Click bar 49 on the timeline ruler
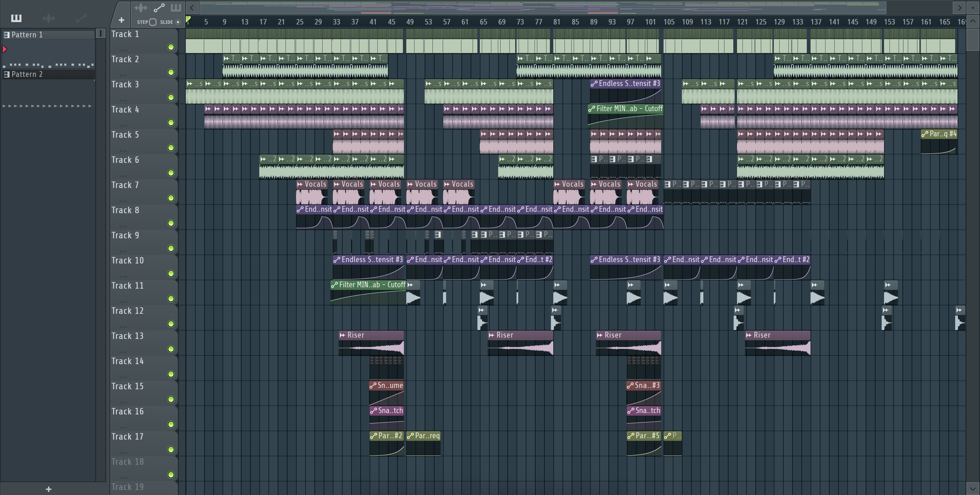Image resolution: width=980 pixels, height=495 pixels. click(x=410, y=22)
